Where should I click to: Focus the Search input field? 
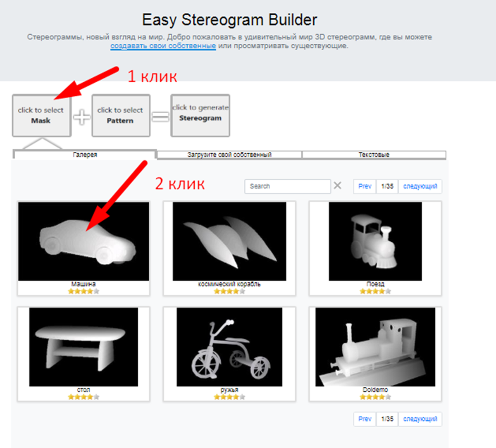pos(288,186)
